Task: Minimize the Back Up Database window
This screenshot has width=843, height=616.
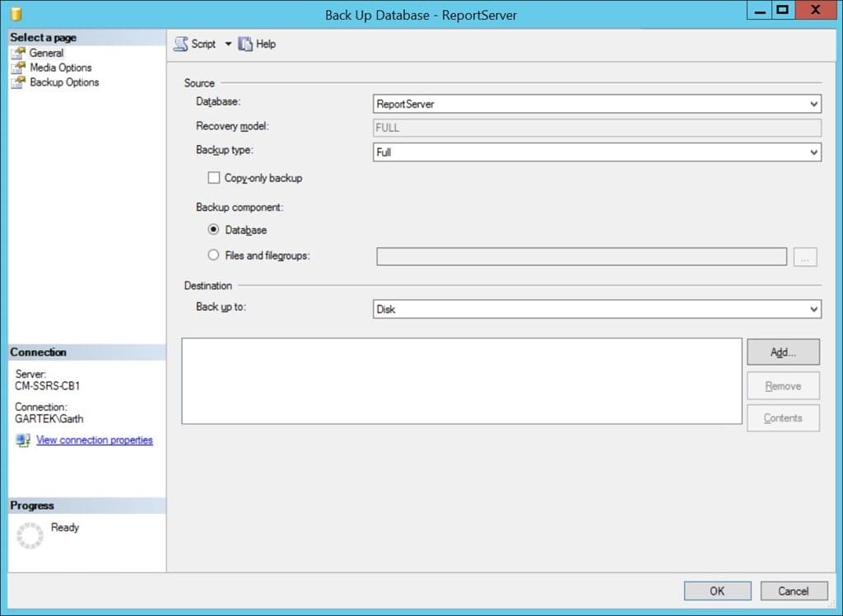Action: coord(760,11)
